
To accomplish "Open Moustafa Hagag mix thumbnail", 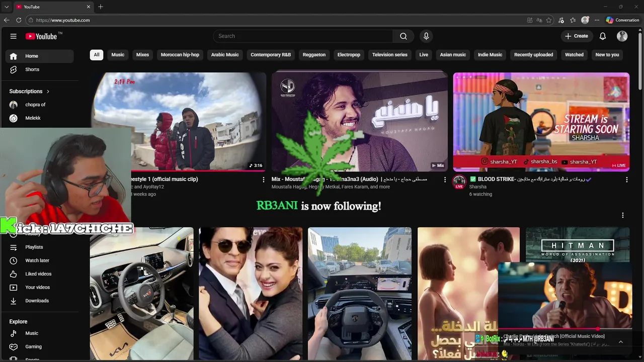I will (x=359, y=122).
